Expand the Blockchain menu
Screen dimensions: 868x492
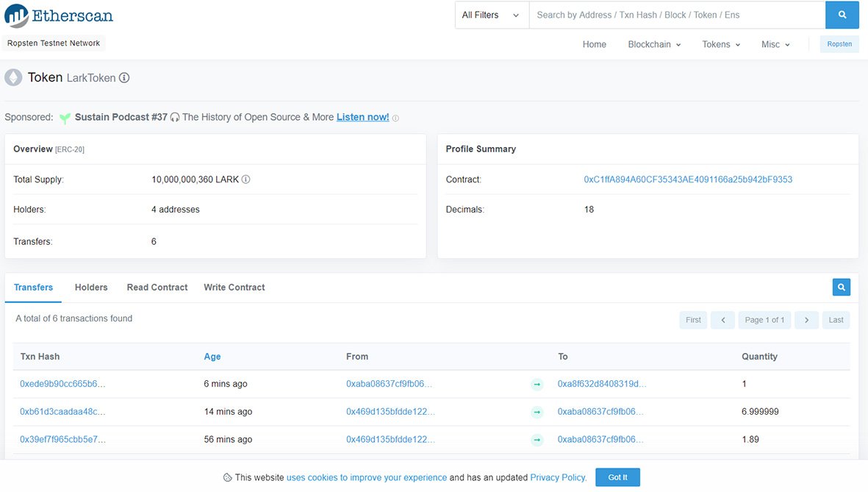tap(654, 44)
